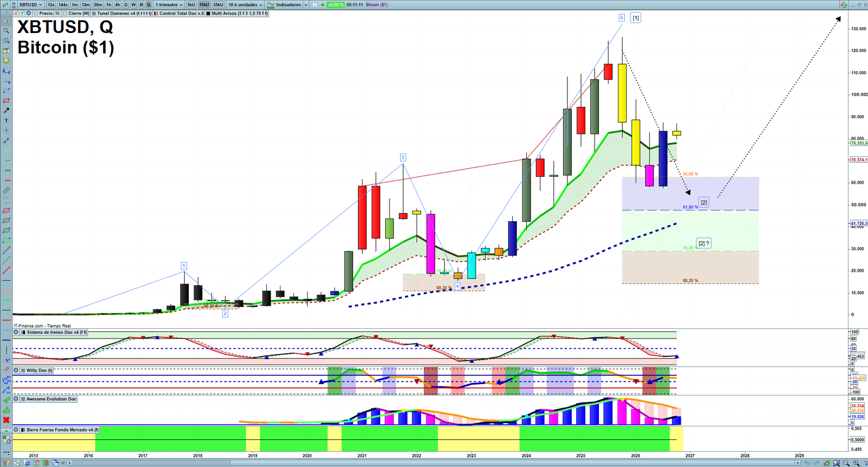Select the red diagonal line tool
Viewport: 868px width, 467px height.
pos(7,270)
